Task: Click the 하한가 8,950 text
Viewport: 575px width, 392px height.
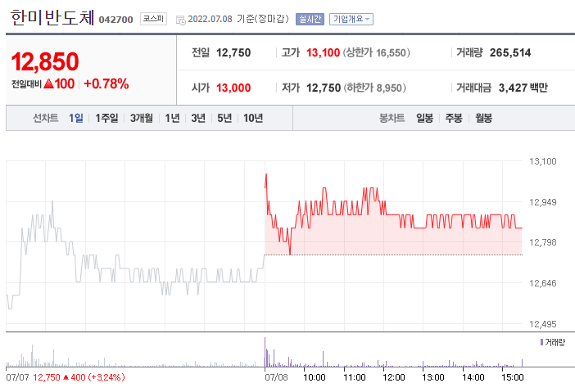Action: tap(375, 88)
